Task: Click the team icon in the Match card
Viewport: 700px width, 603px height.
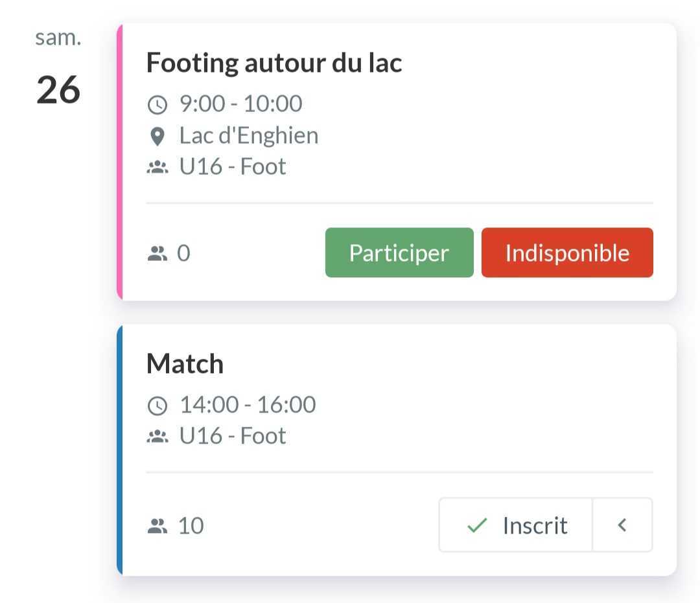Action: click(157, 437)
